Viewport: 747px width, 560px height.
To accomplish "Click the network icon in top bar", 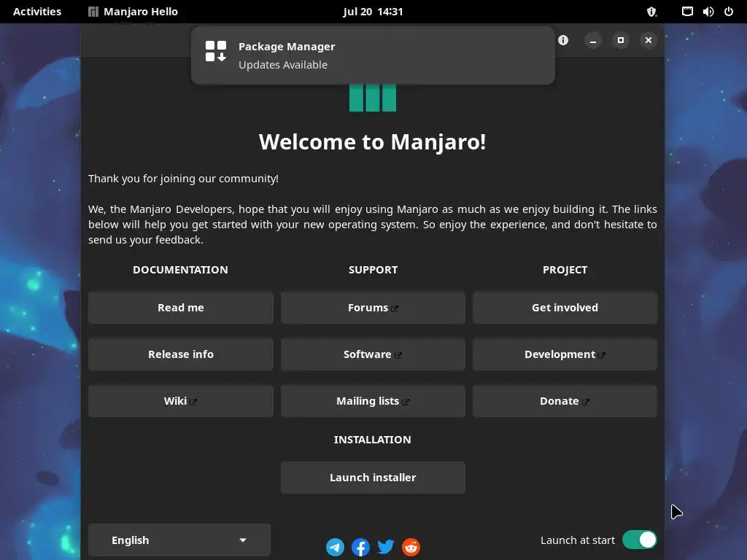I will [687, 12].
